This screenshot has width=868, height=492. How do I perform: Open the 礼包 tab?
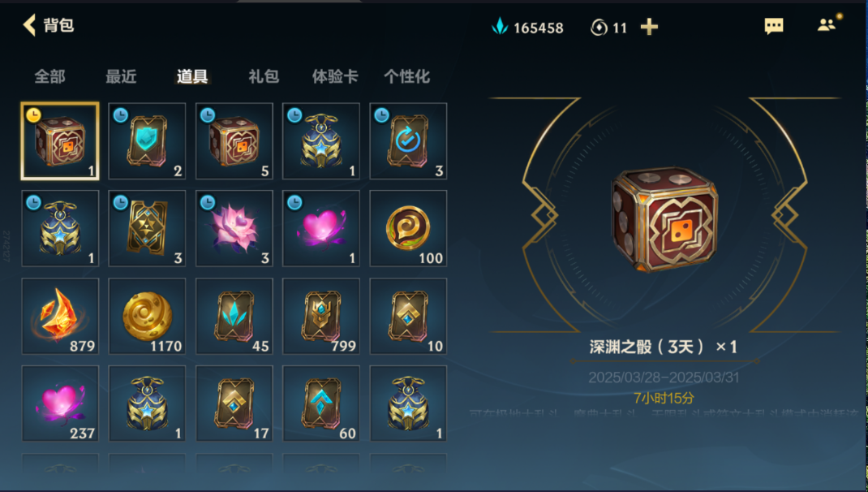click(x=264, y=76)
